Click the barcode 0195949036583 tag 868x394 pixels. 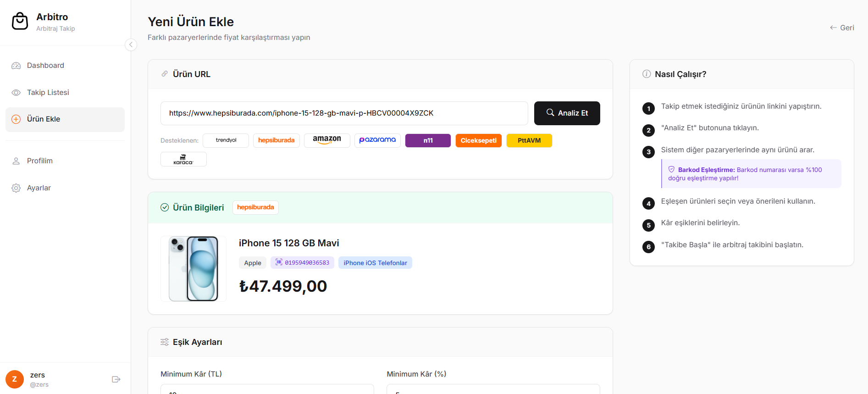[303, 263]
